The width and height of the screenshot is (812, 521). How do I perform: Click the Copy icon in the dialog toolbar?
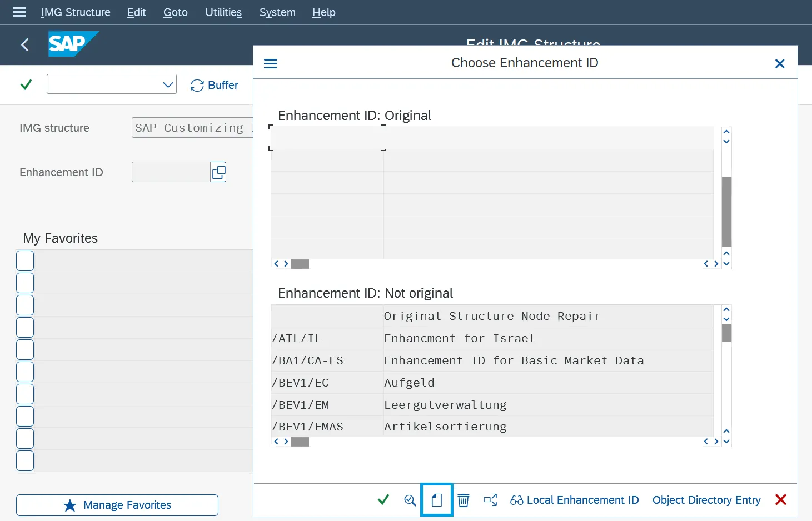[436, 500]
